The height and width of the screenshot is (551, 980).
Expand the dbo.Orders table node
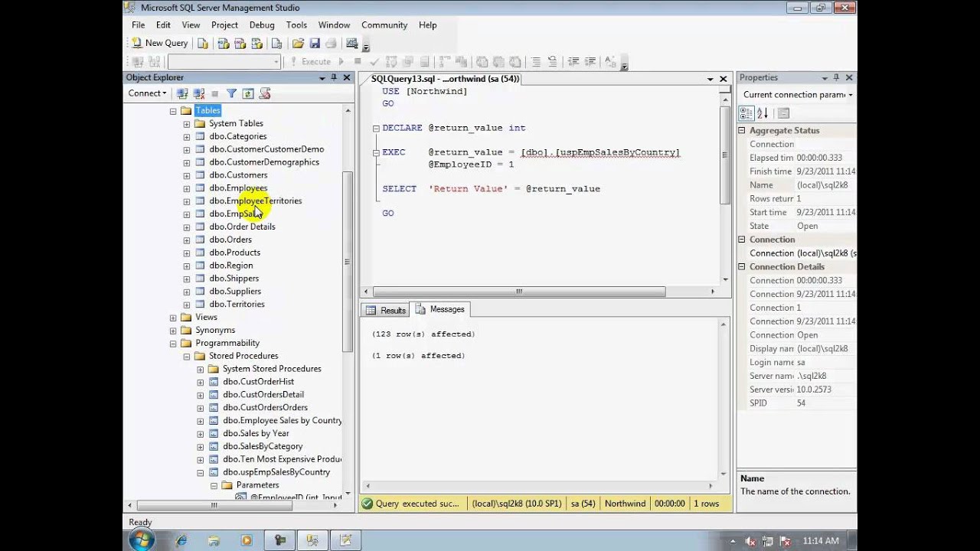(x=187, y=240)
